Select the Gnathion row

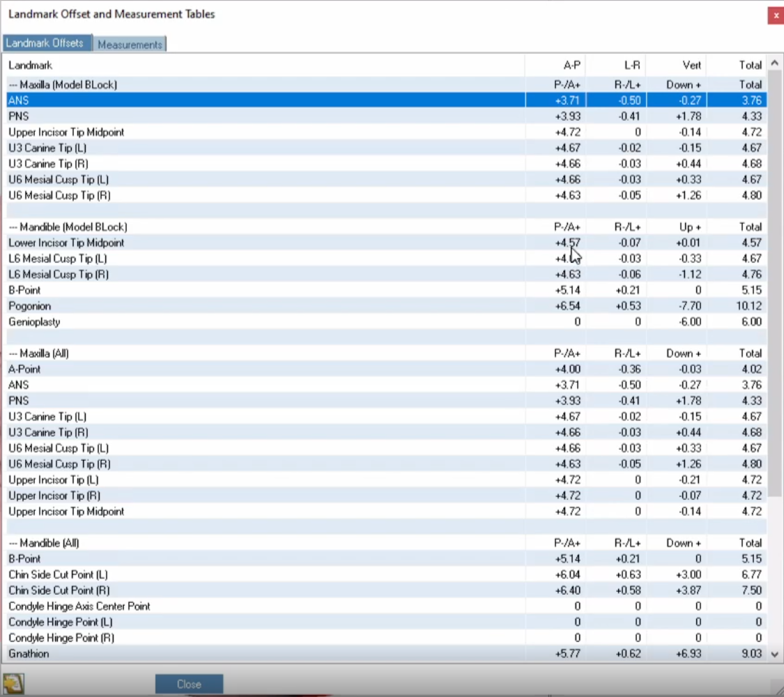click(x=387, y=654)
